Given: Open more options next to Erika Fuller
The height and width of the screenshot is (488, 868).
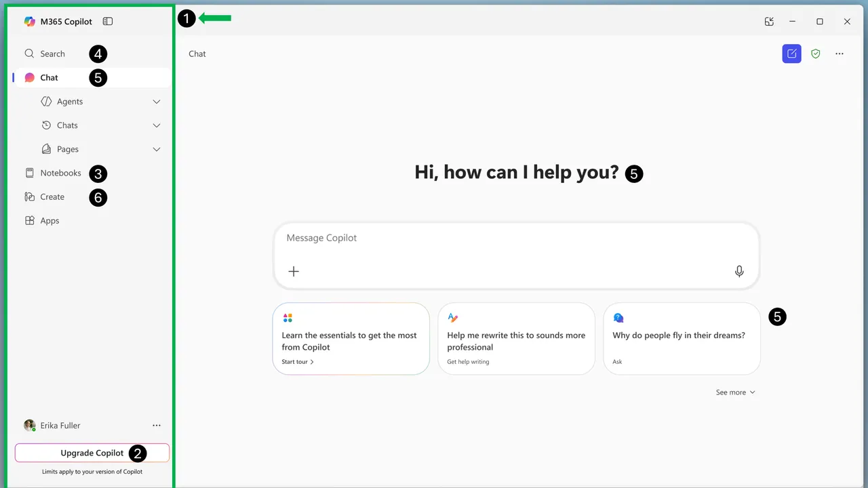Looking at the screenshot, I should tap(157, 425).
